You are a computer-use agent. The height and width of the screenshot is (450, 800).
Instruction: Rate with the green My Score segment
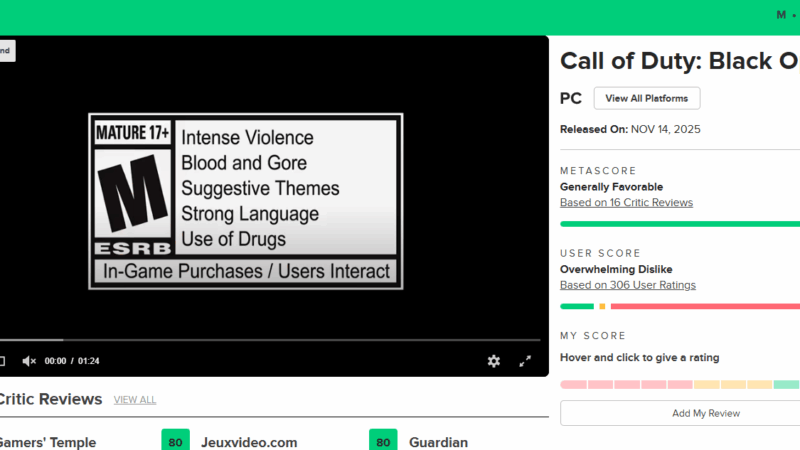786,385
